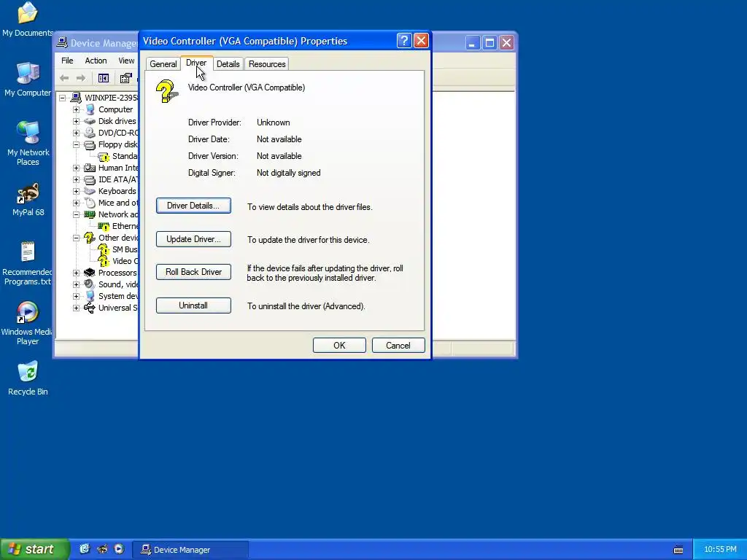The height and width of the screenshot is (560, 747).
Task: Confirm with the OK button
Action: [x=339, y=345]
